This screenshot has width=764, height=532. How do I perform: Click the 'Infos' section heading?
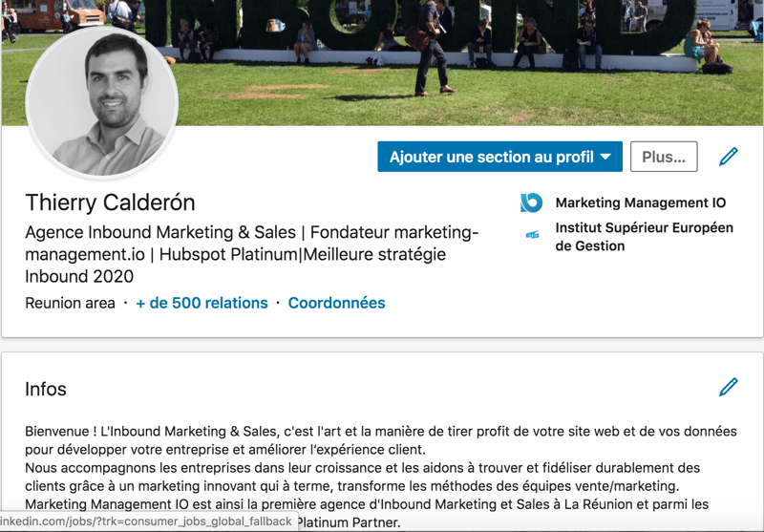[x=46, y=390]
